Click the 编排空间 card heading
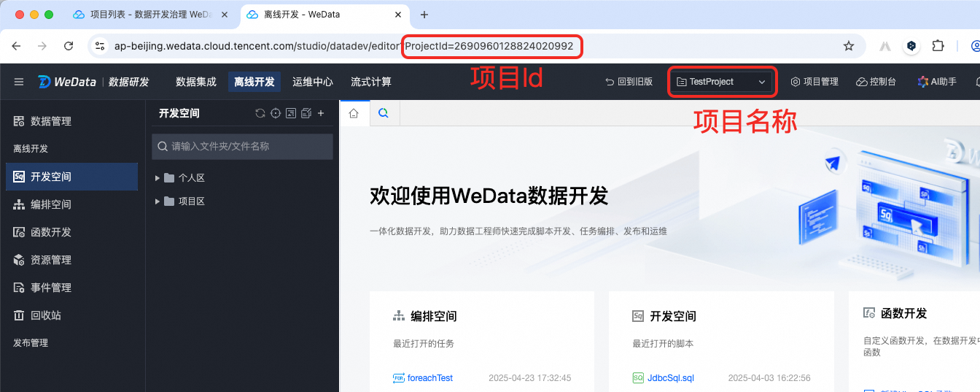This screenshot has height=392, width=980. 434,316
